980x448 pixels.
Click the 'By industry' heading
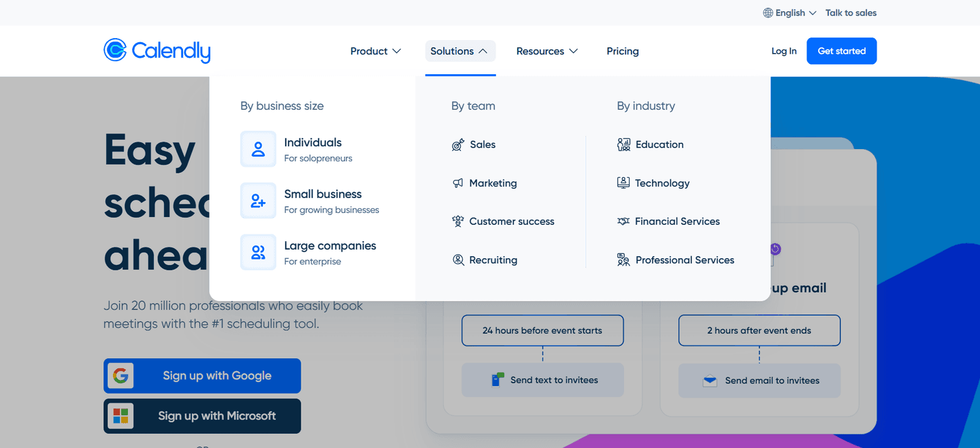tap(646, 106)
